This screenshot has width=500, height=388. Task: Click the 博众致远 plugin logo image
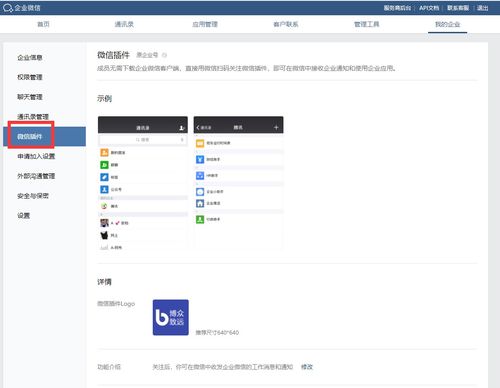[x=171, y=317]
